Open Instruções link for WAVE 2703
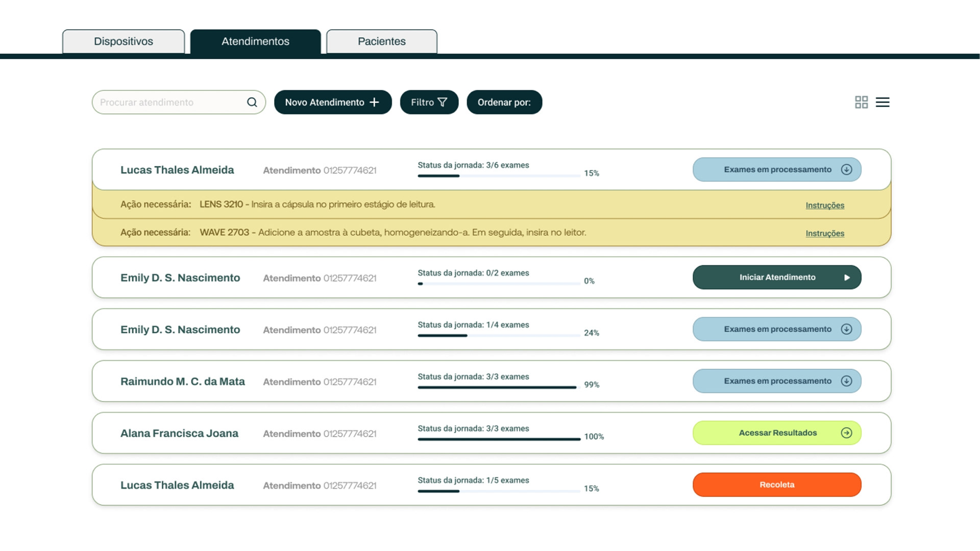The image size is (980, 551). (824, 233)
